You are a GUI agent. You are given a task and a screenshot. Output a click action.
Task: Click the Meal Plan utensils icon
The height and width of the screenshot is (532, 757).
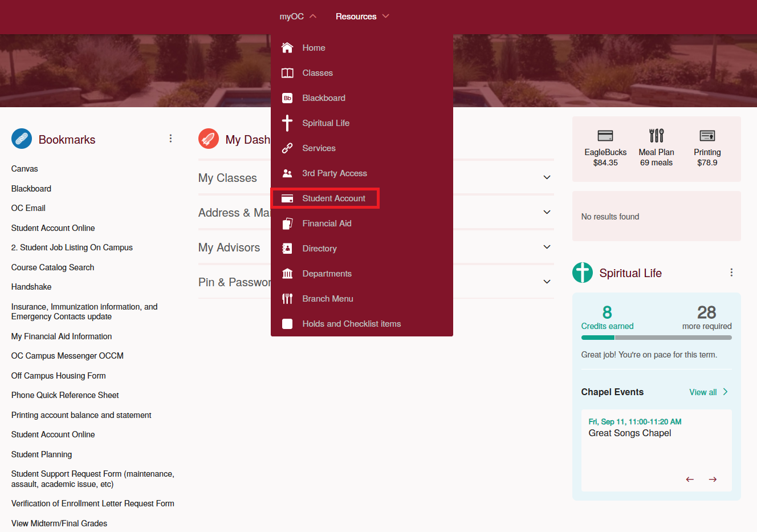(657, 135)
